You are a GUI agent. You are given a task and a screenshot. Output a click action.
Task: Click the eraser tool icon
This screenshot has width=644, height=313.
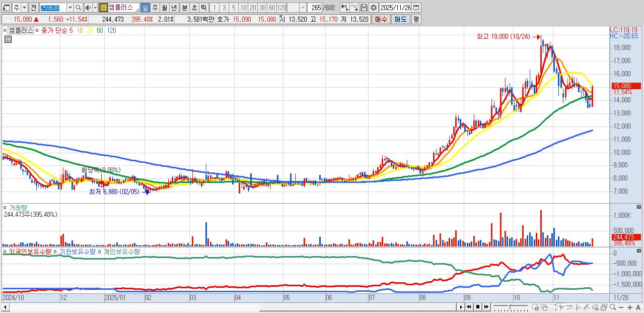coord(595,307)
